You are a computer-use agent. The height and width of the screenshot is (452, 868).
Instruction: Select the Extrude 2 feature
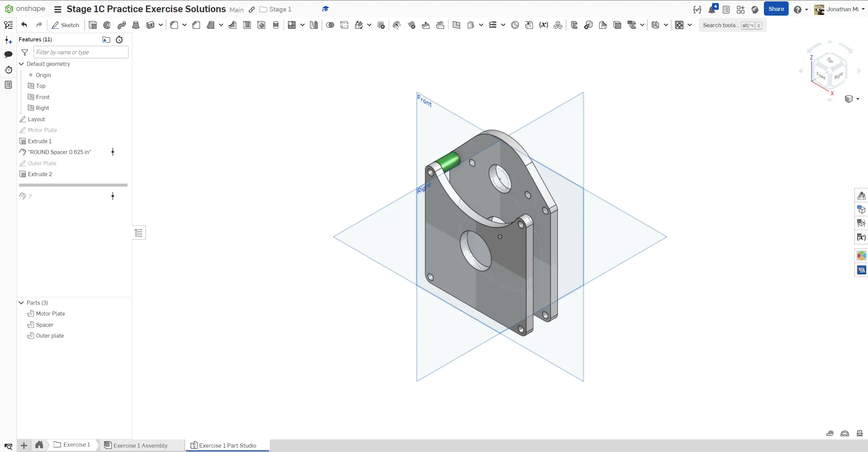pyautogui.click(x=40, y=174)
